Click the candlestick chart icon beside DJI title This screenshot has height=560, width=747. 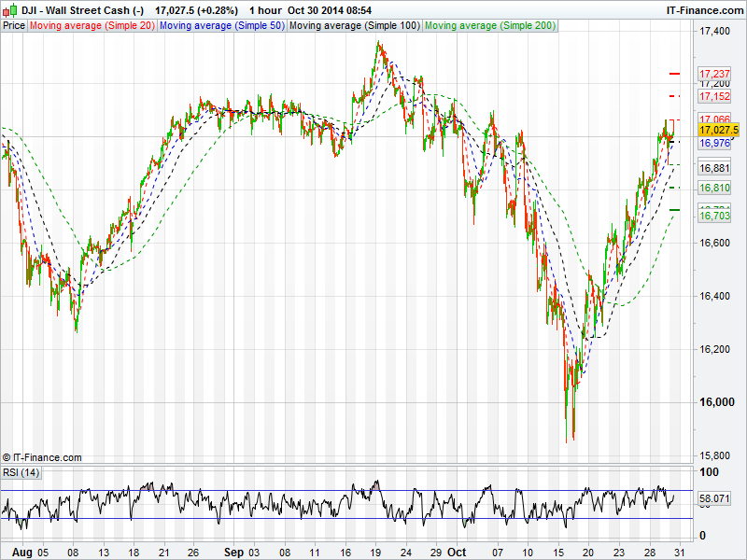[x=8, y=9]
